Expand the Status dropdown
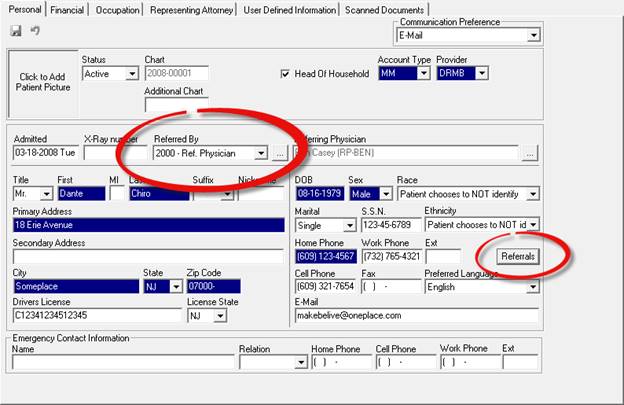Screen dimensions: 624x405 click(132, 74)
